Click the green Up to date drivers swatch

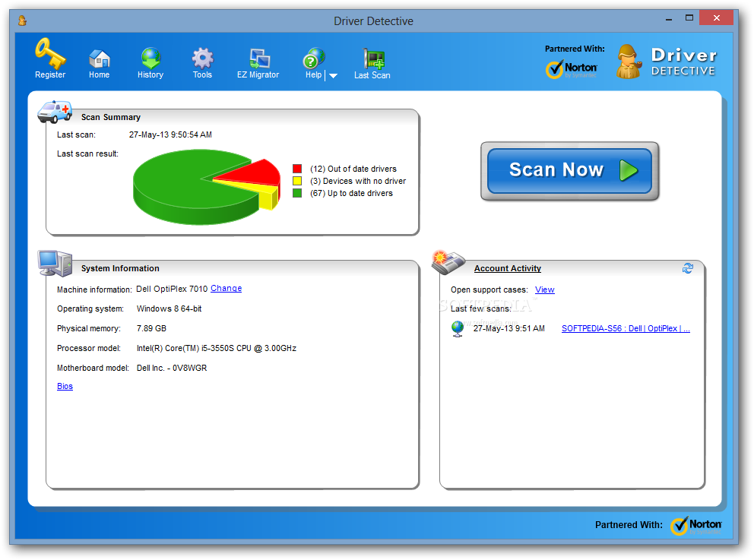click(x=297, y=193)
